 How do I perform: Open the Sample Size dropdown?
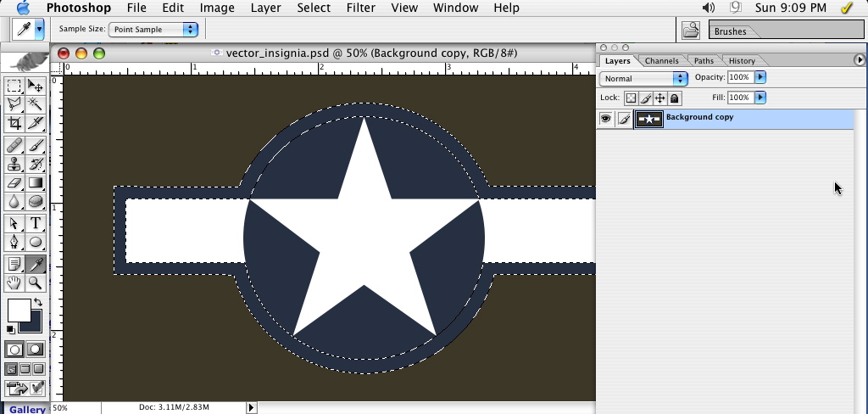153,30
